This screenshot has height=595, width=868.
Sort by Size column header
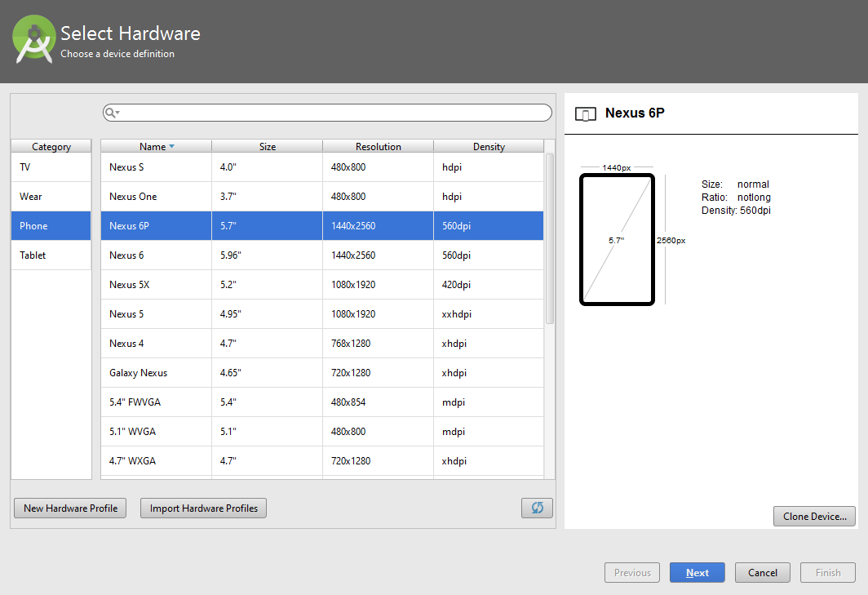268,146
